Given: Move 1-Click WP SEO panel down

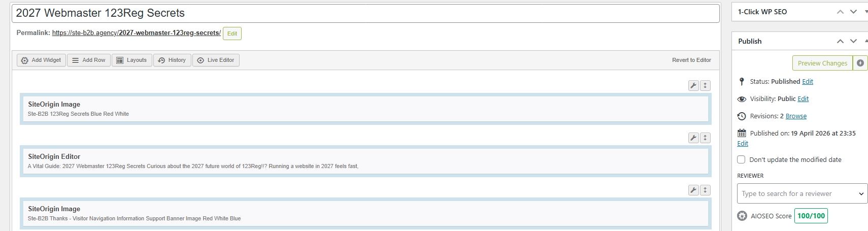Looking at the screenshot, I should pos(853,12).
